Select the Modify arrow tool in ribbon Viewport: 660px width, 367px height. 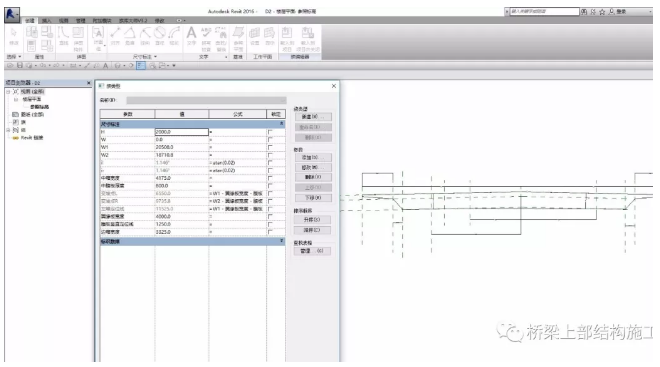pyautogui.click(x=13, y=36)
